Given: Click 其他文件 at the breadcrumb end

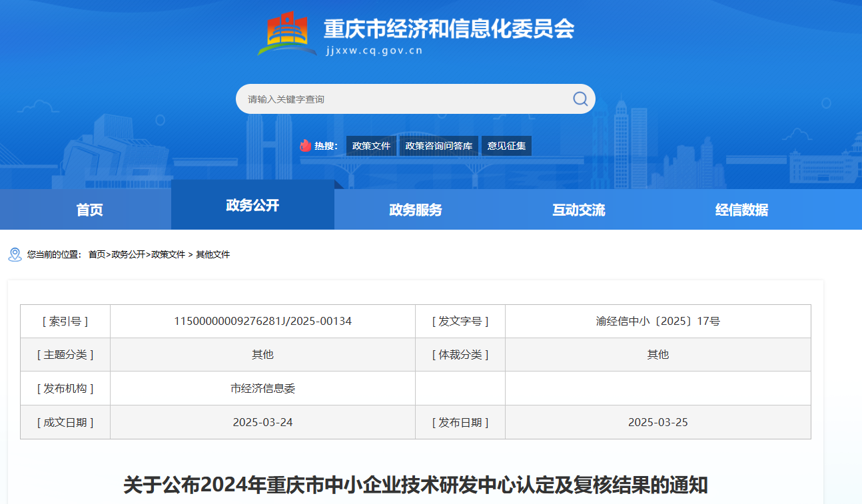Looking at the screenshot, I should pyautogui.click(x=213, y=254).
